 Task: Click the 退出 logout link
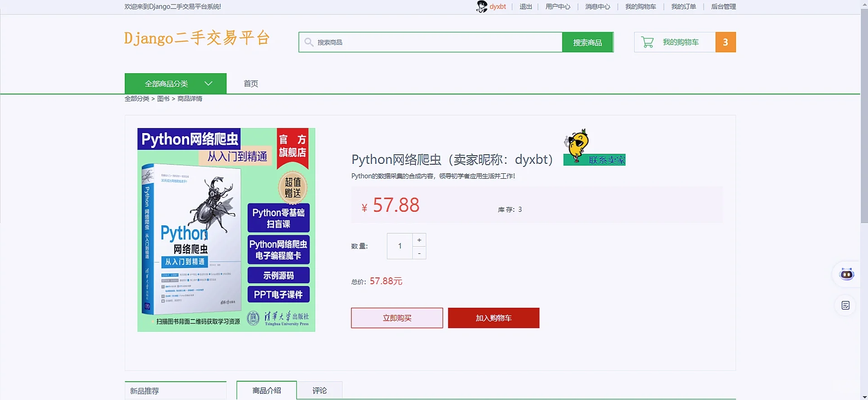(526, 6)
